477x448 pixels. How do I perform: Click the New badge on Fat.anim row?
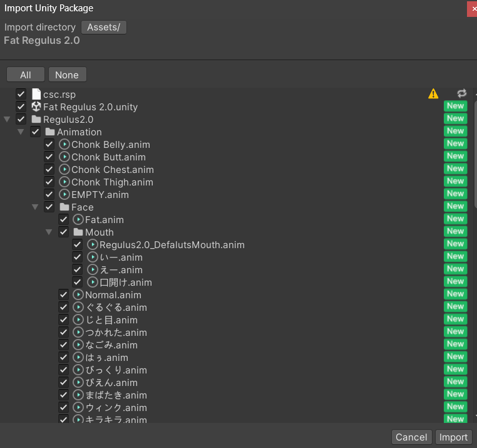coord(455,219)
